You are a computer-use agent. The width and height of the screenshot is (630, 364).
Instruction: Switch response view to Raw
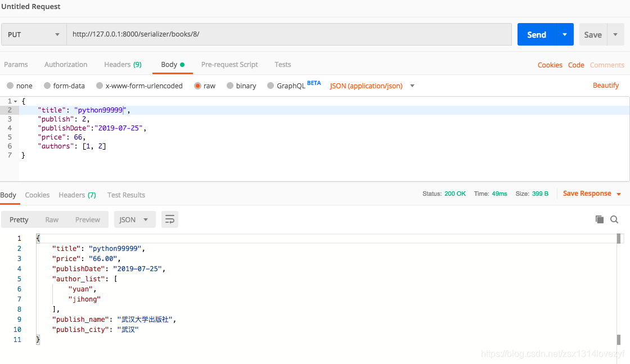[52, 219]
